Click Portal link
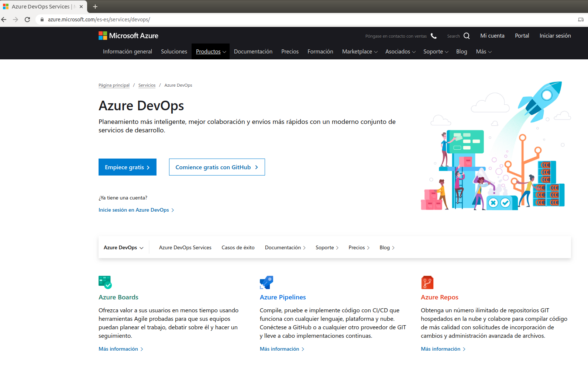Viewport: 588px width, 375px height. pyautogui.click(x=522, y=36)
